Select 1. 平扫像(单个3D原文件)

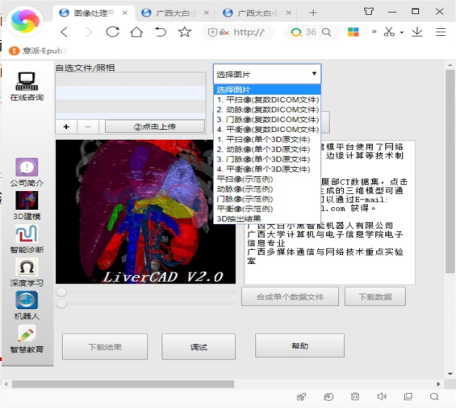(x=267, y=139)
